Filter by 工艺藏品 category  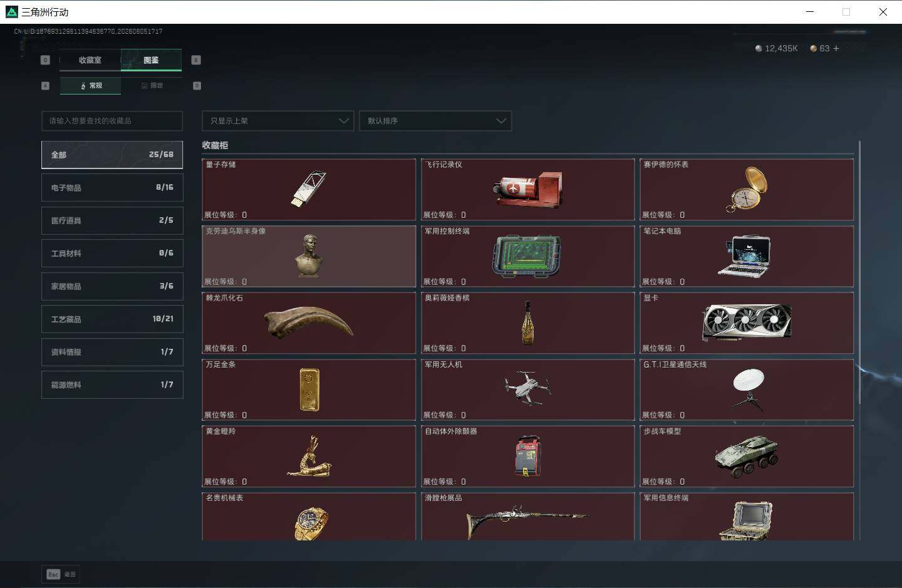tap(112, 319)
